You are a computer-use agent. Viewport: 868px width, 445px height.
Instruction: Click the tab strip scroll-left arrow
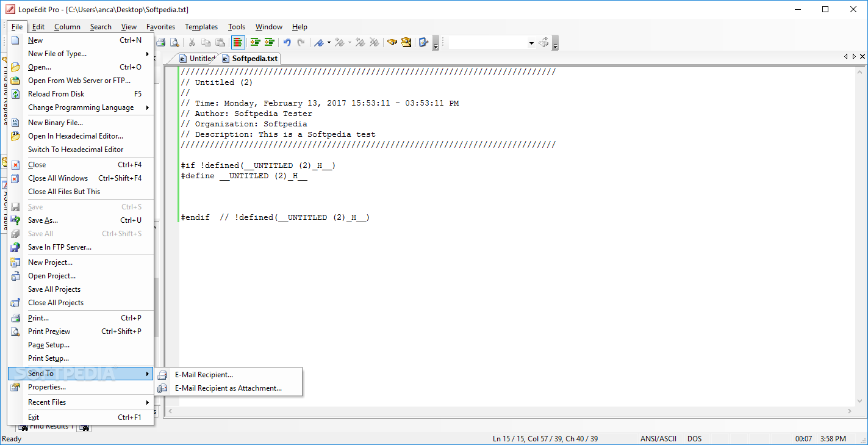846,56
